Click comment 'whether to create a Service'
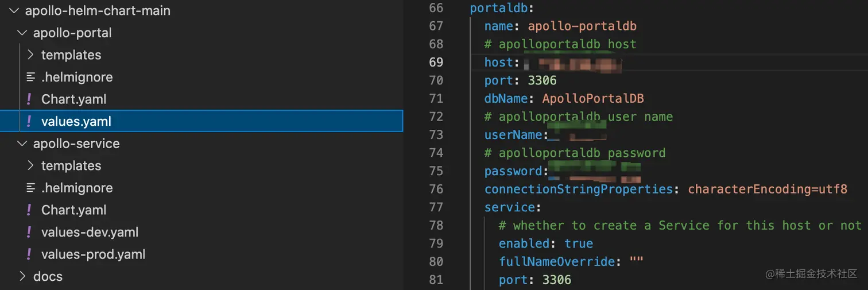 point(680,225)
